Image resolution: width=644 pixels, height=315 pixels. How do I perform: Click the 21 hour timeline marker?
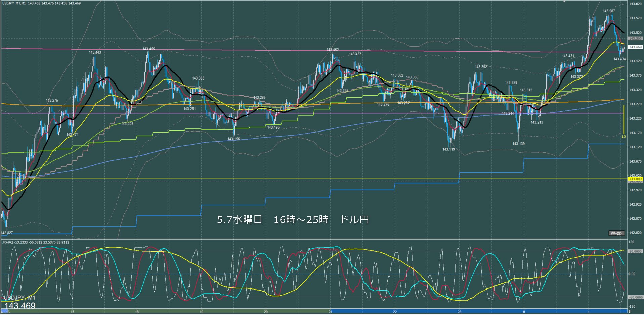(x=330, y=312)
